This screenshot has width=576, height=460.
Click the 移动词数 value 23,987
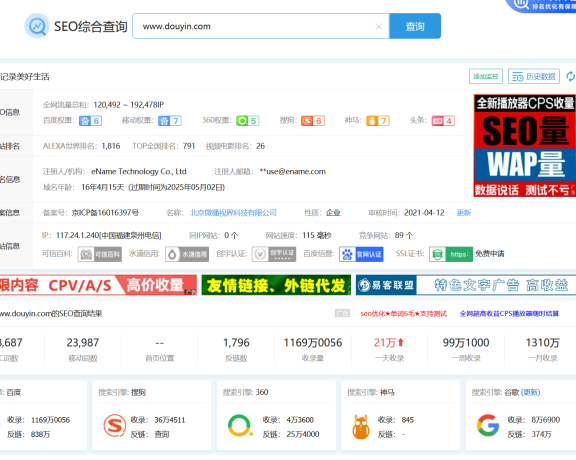pos(83,343)
